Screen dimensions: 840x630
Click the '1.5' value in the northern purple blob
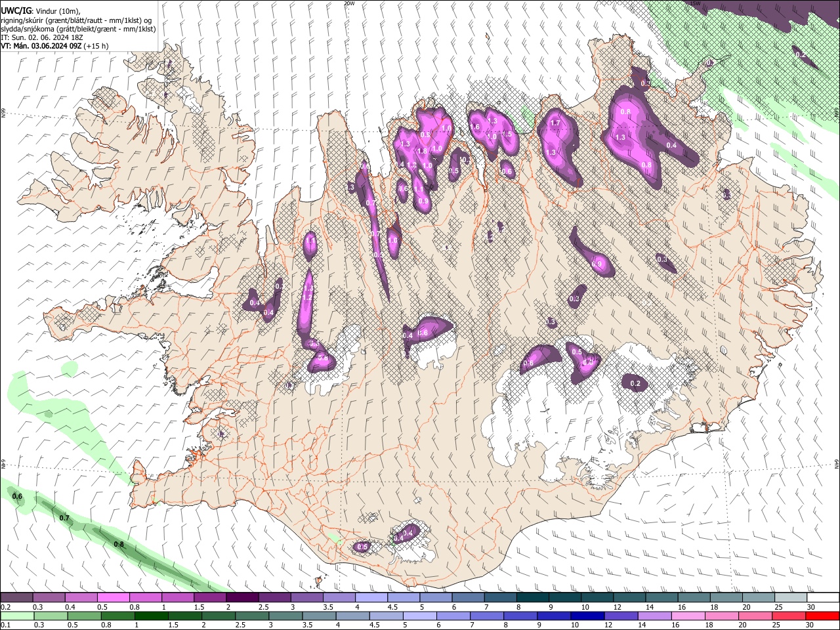pyautogui.click(x=507, y=134)
